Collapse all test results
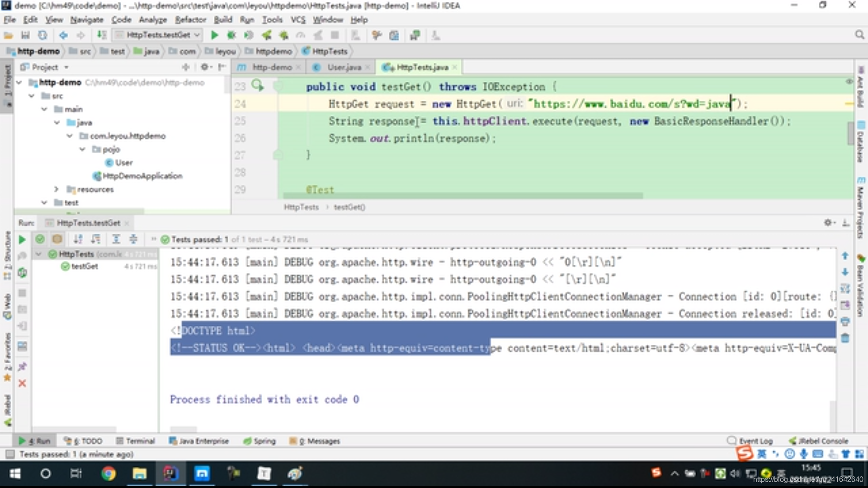The image size is (868, 488). [133, 239]
